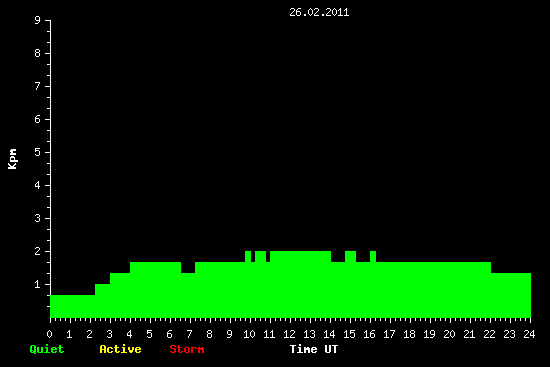
Task: Select hour 0 on time axis
Action: tap(49, 334)
